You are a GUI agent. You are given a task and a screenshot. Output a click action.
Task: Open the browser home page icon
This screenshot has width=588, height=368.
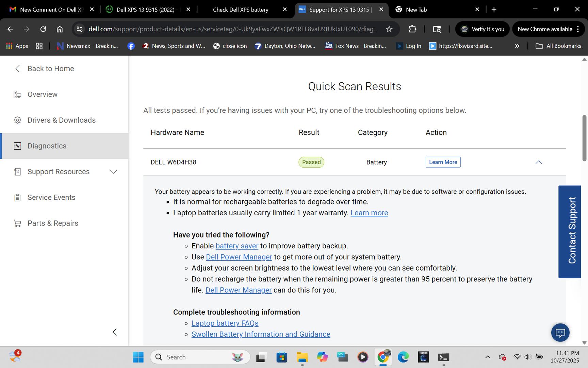pos(60,29)
